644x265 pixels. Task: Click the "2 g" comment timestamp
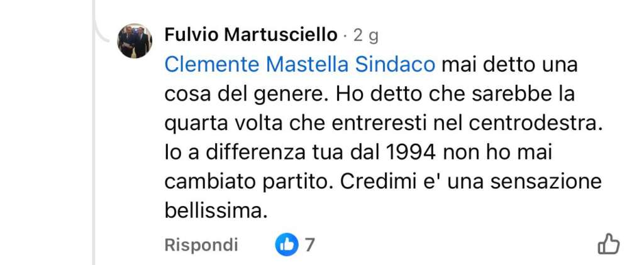(366, 36)
